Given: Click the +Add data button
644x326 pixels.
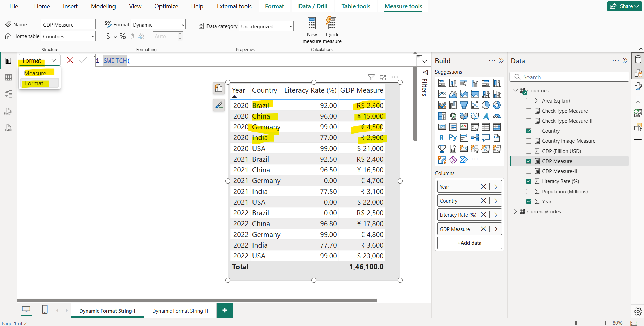Looking at the screenshot, I should [469, 243].
